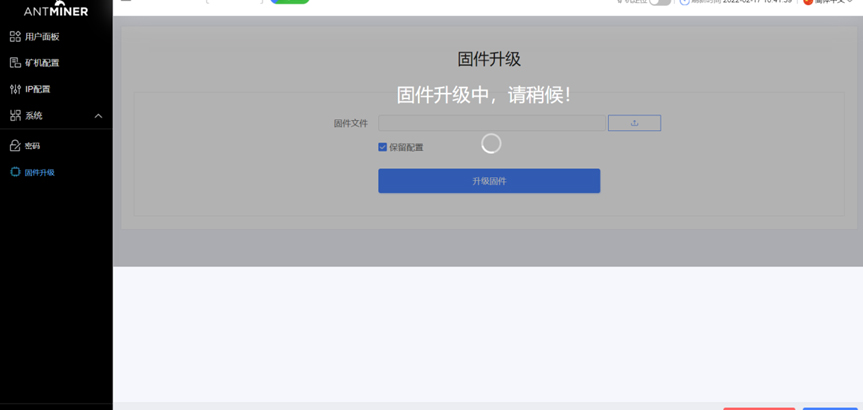
Task: Click the 矿机配置 miner config icon
Action: click(x=15, y=63)
